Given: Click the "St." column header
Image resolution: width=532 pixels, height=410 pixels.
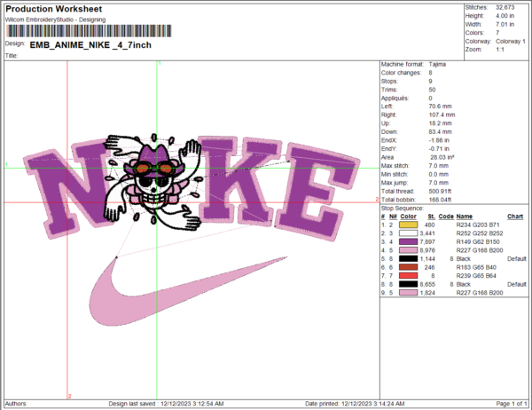Looking at the screenshot, I should 431,217.
